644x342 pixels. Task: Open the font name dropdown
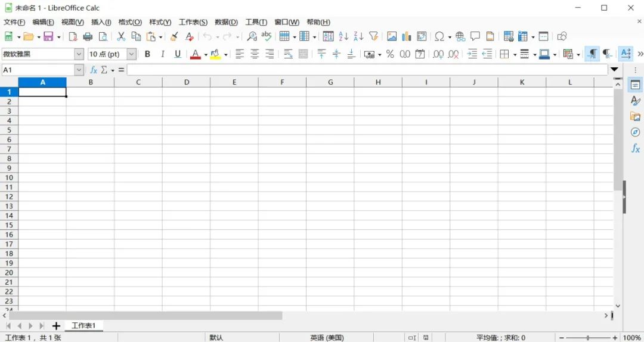[x=79, y=54]
